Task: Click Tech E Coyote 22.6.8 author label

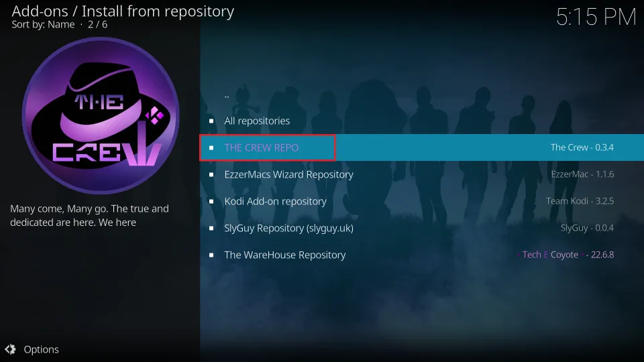Action: (566, 255)
